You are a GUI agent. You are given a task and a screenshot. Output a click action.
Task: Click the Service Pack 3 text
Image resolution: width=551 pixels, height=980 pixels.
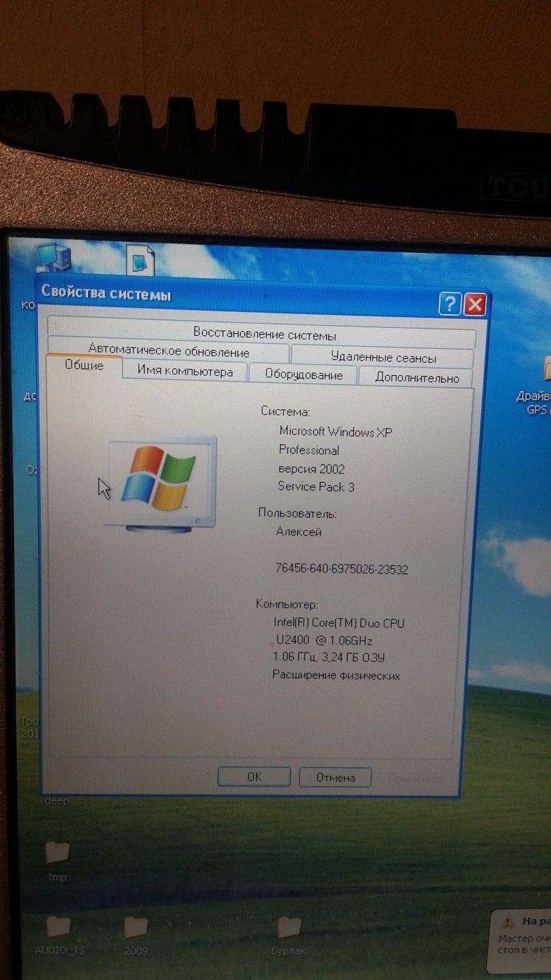click(x=316, y=487)
